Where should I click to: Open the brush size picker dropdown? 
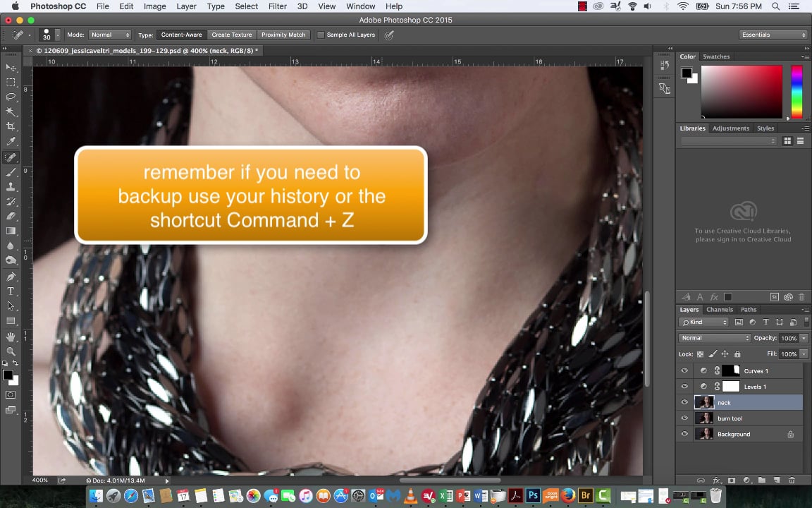58,35
